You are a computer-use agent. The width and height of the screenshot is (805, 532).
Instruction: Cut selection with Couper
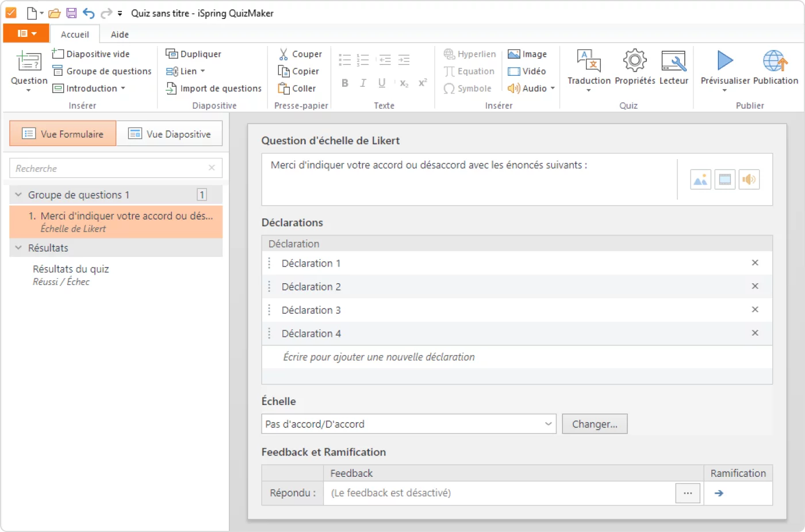point(300,54)
